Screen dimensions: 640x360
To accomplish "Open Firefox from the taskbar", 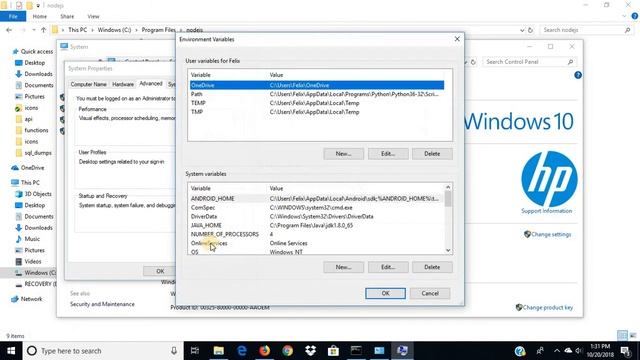I will 264,351.
